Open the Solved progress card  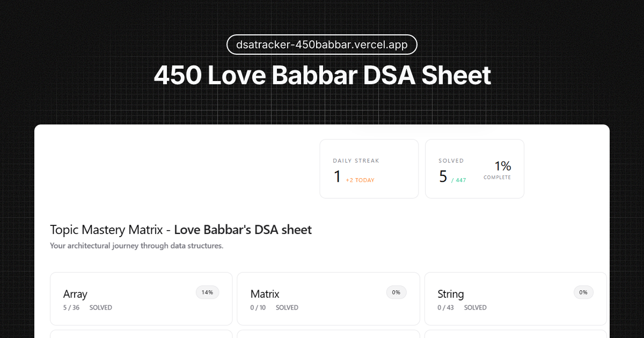coord(474,168)
